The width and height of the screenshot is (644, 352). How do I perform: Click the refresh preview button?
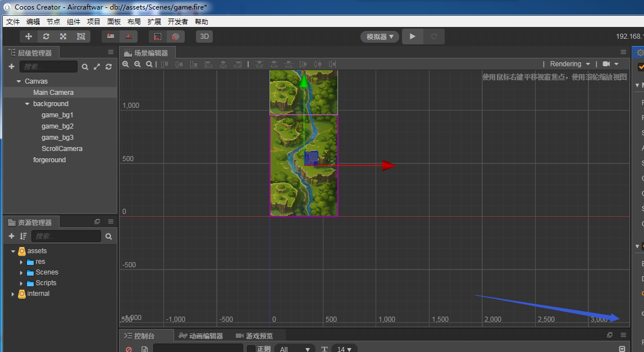tap(433, 36)
